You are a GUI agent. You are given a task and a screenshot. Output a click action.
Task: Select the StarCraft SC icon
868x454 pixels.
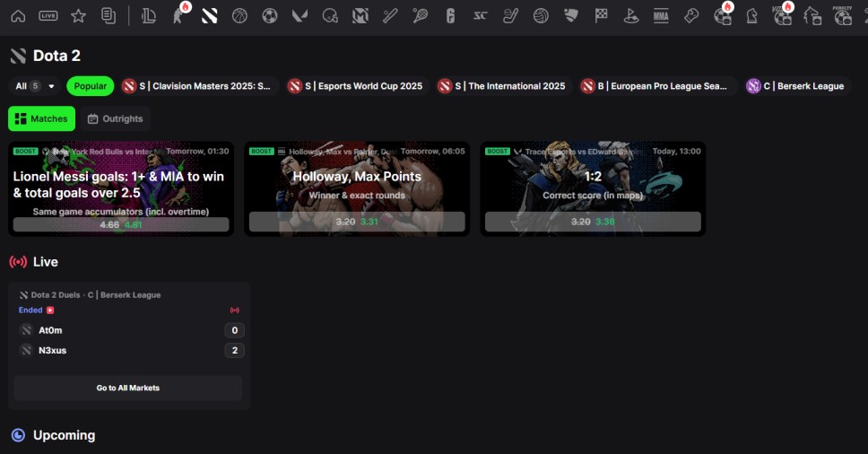(x=481, y=16)
